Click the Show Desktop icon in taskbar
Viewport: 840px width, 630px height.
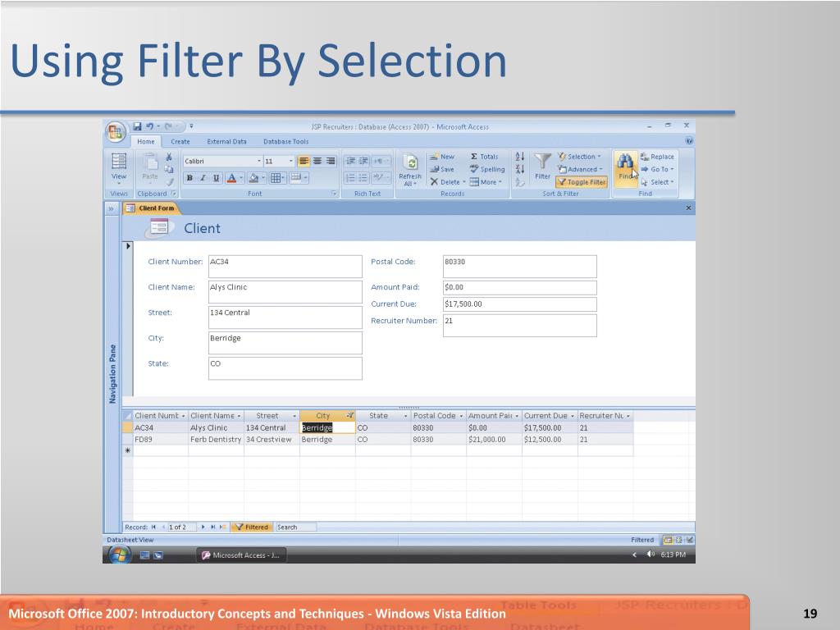[x=144, y=555]
